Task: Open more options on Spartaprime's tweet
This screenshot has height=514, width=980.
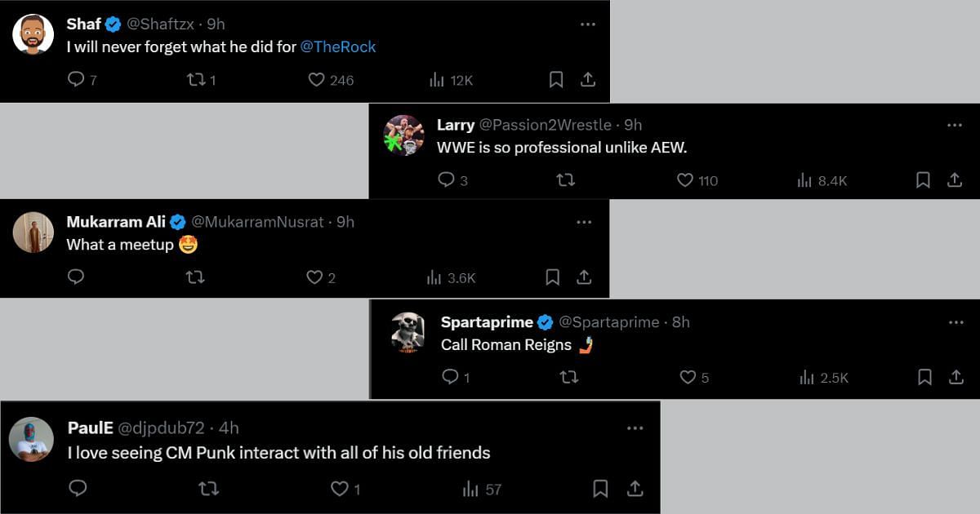Action: [x=956, y=322]
